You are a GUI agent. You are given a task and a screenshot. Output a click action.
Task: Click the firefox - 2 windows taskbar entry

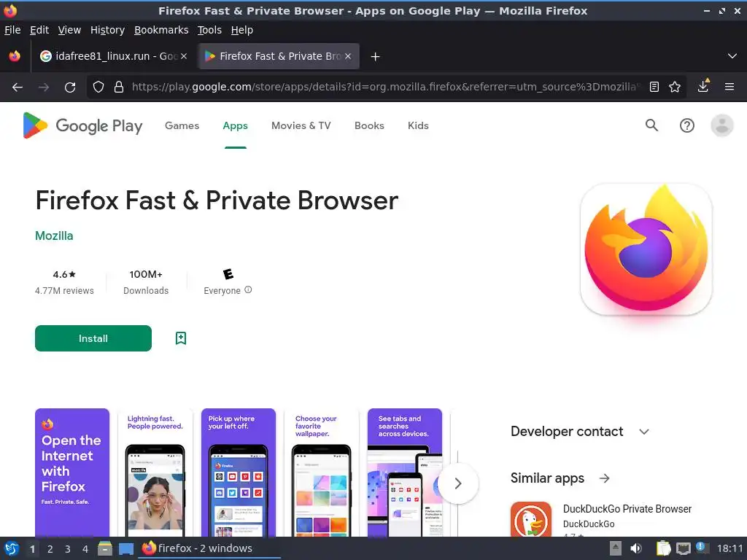pyautogui.click(x=209, y=548)
